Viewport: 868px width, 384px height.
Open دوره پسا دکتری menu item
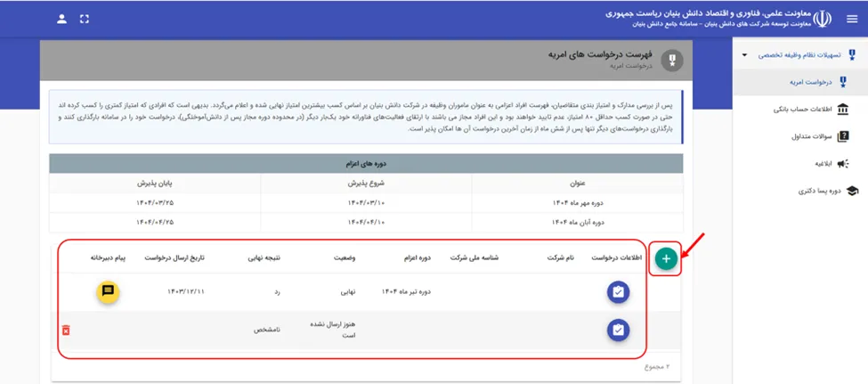pyautogui.click(x=799, y=192)
